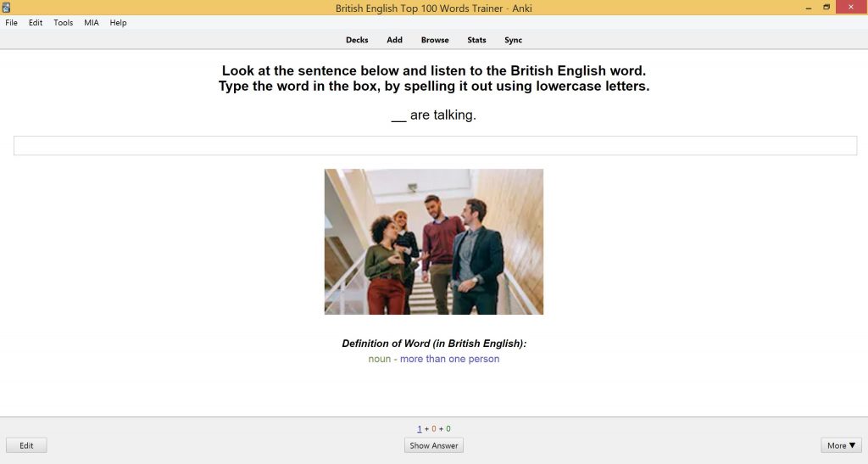
Task: Click Add to create a card
Action: click(x=395, y=40)
